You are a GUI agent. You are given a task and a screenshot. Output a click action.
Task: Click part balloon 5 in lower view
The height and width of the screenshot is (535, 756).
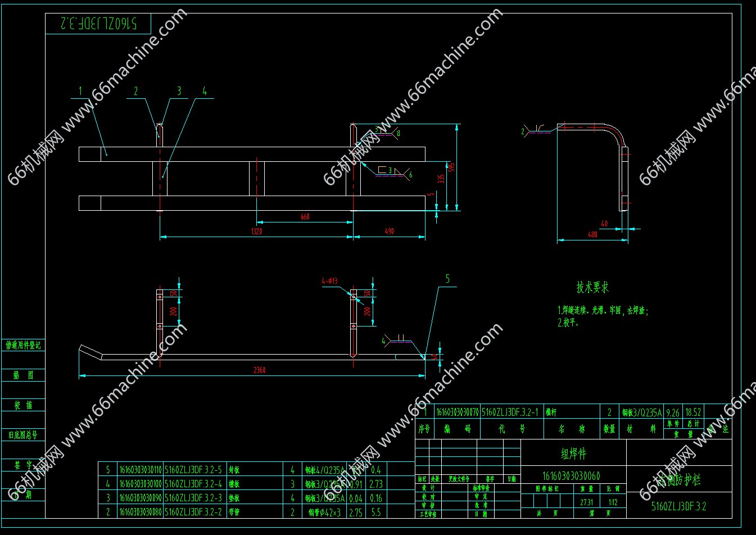coord(447,279)
